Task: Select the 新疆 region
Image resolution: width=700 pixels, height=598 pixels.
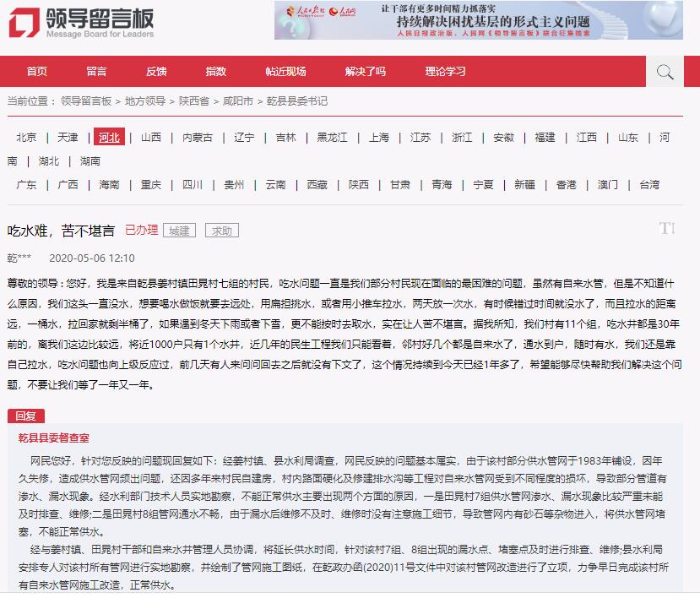Action: coord(524,184)
